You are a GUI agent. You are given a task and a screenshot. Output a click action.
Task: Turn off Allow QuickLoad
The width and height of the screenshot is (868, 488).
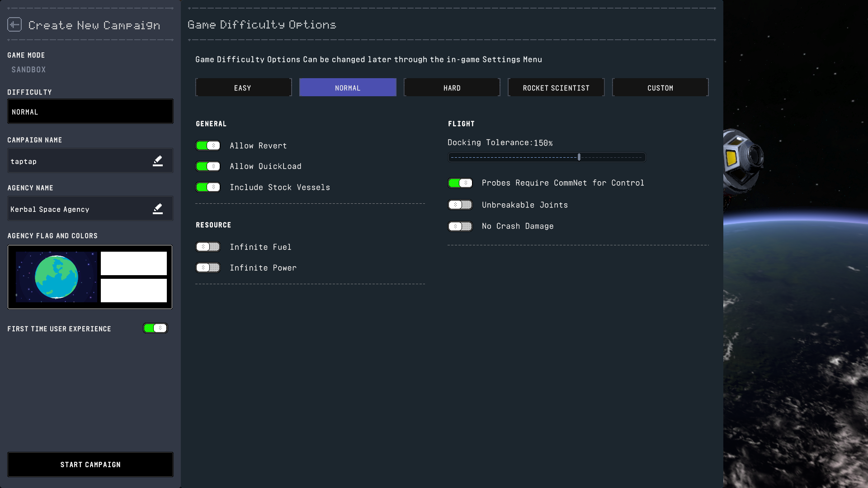pyautogui.click(x=208, y=166)
